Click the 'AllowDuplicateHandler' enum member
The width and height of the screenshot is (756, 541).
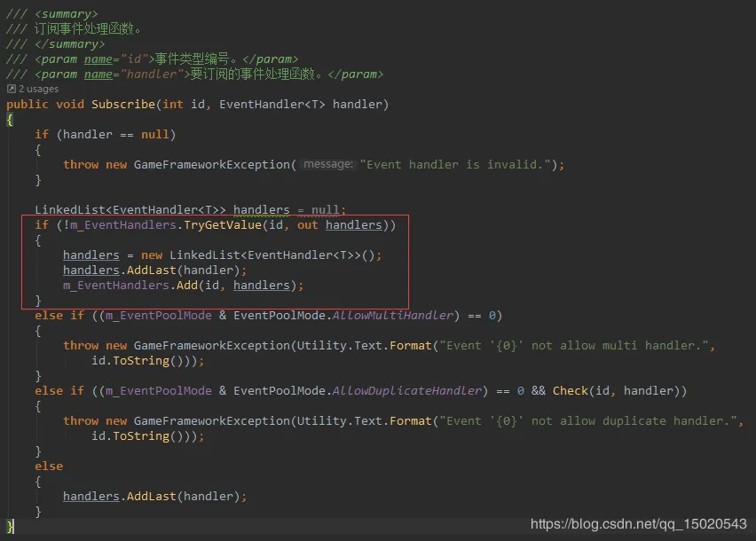(407, 391)
